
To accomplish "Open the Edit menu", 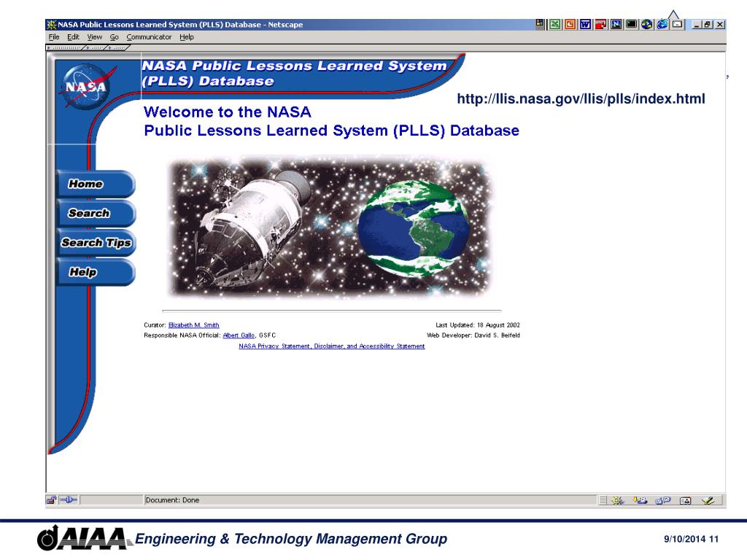I will (73, 36).
